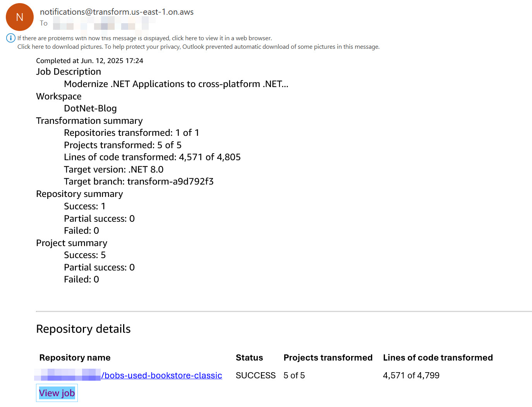Select the text Completed at Jun. 12, 2025 17:24
532x407 pixels.
coord(90,61)
